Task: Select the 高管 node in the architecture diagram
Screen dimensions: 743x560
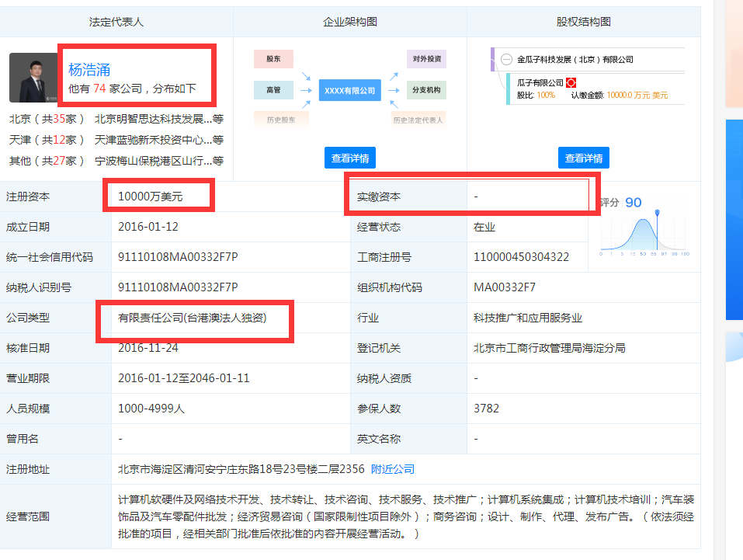Action: pyautogui.click(x=273, y=90)
